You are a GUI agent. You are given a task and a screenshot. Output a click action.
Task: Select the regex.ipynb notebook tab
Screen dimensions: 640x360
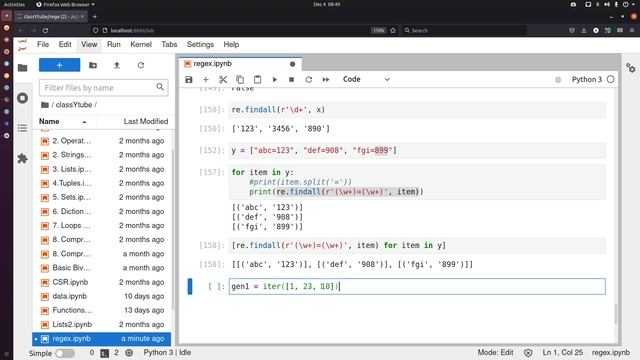(240, 64)
